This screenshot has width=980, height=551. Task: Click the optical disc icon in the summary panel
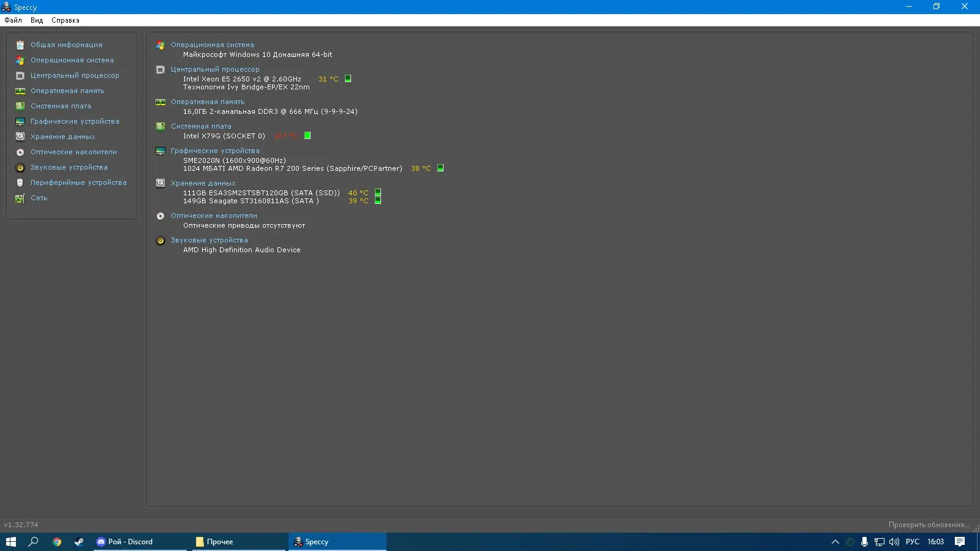click(160, 216)
